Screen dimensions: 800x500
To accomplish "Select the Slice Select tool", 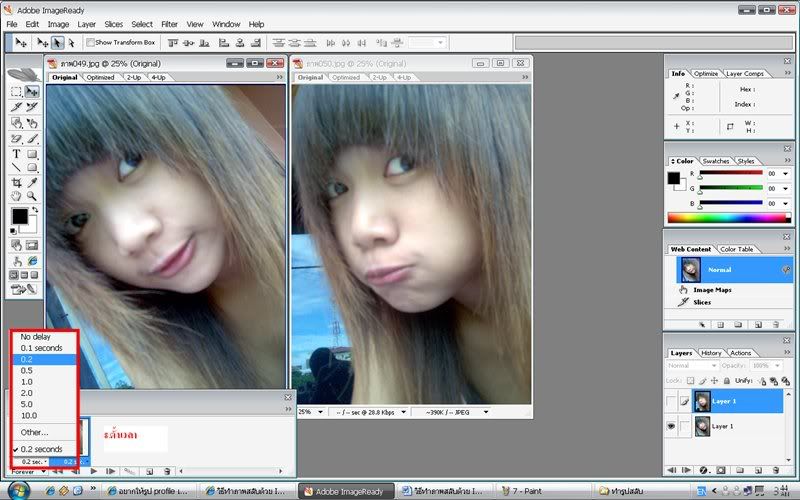I will pos(32,107).
